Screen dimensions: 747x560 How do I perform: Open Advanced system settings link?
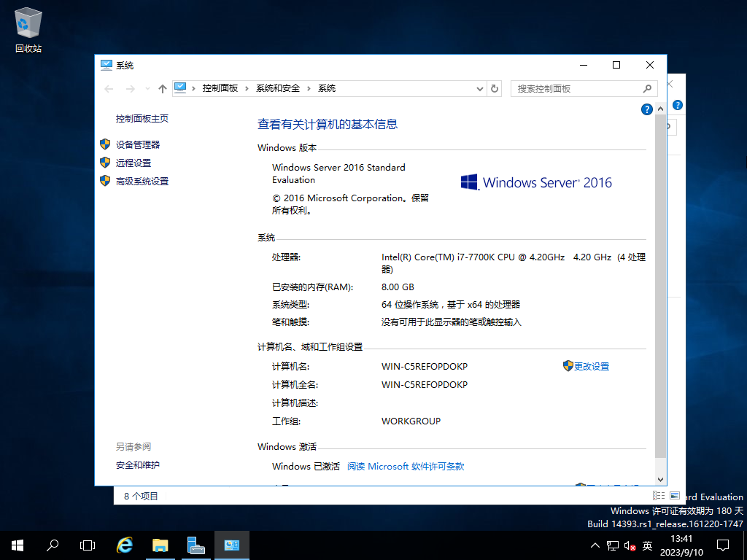142,182
